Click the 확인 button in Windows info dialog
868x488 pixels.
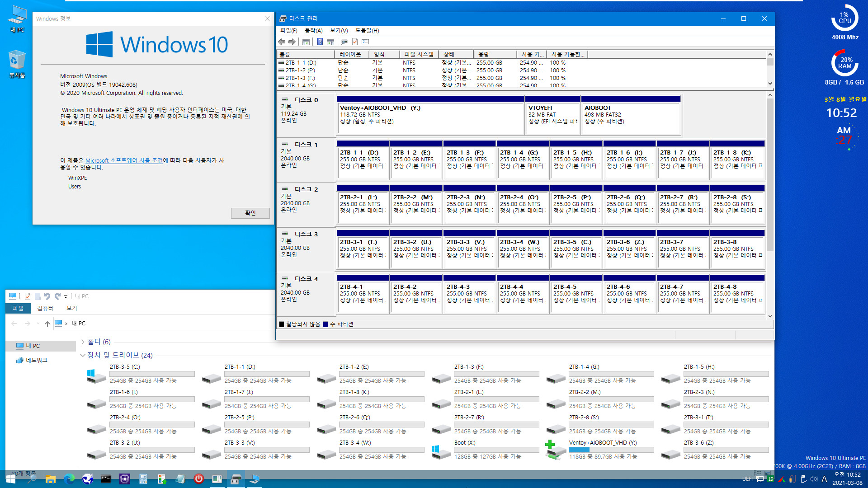(x=250, y=213)
